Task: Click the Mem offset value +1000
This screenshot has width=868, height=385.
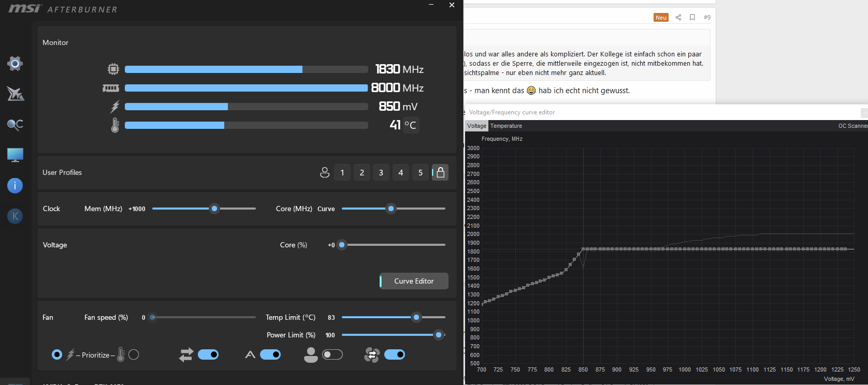Action: point(137,209)
